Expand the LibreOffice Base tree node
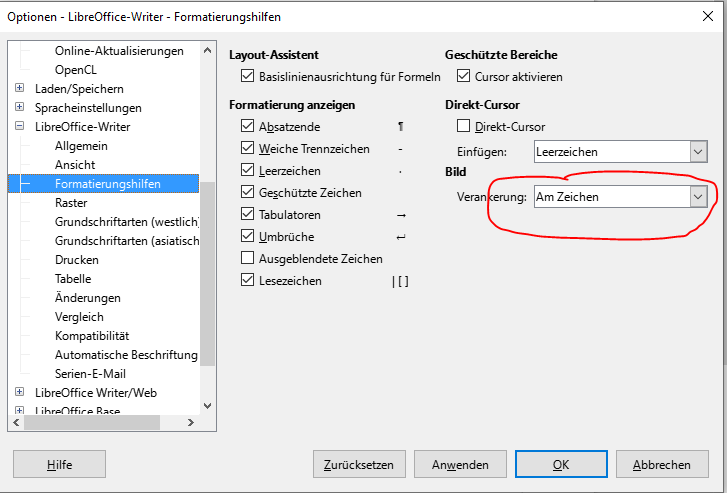Viewport: 727px width, 493px height. pos(19,411)
